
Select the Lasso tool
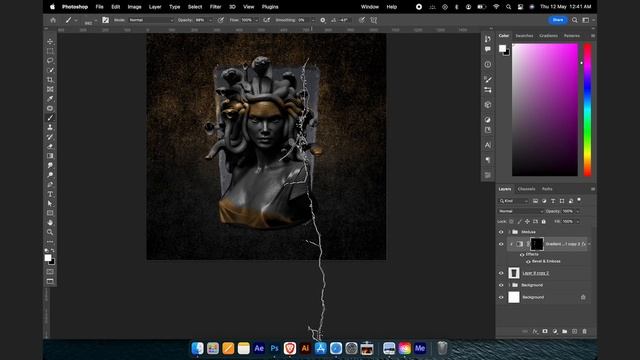point(50,60)
